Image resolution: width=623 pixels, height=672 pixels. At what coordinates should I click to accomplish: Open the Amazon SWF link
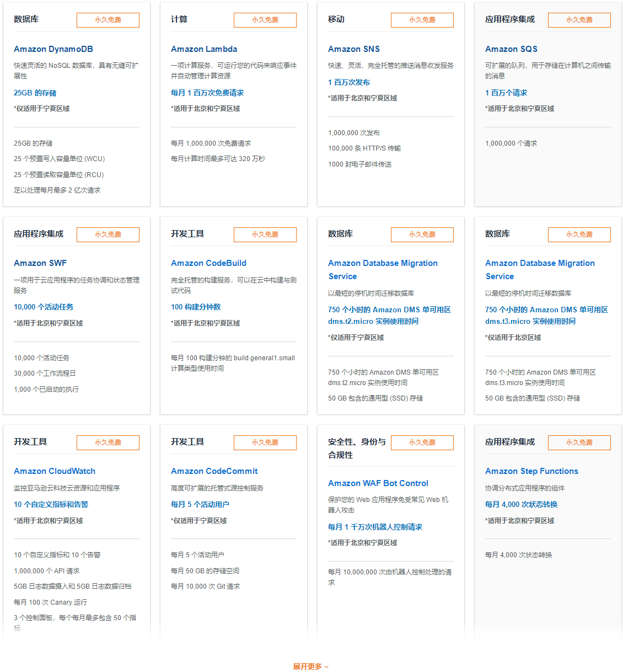(x=40, y=263)
